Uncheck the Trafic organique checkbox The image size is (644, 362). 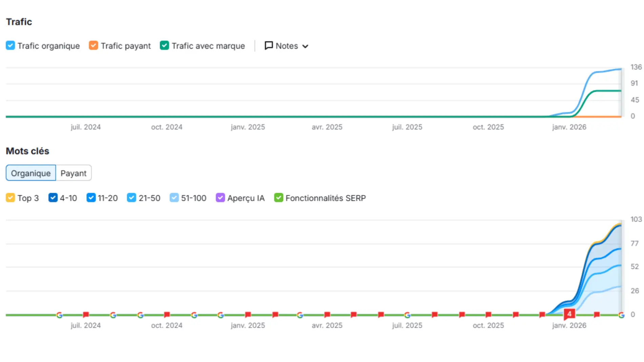(x=11, y=45)
